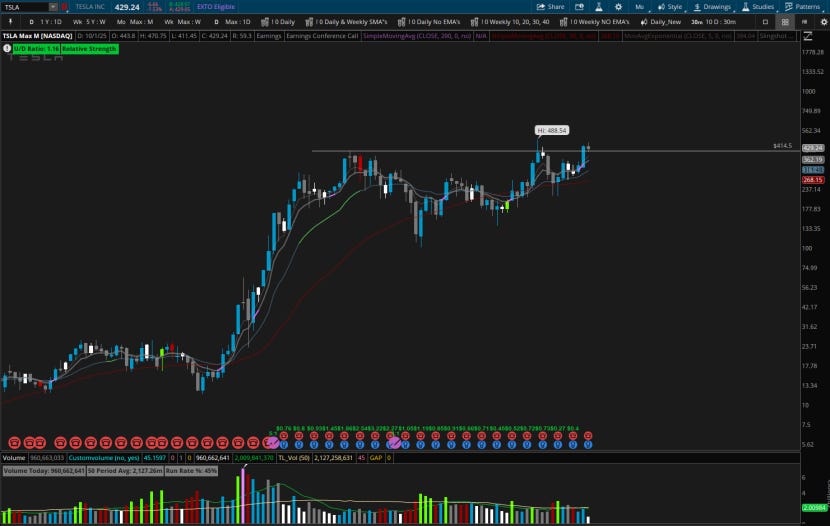Screen dimensions: 830x526
Task: Click the expand chart arrows icon above price axis
Action: tap(808, 36)
